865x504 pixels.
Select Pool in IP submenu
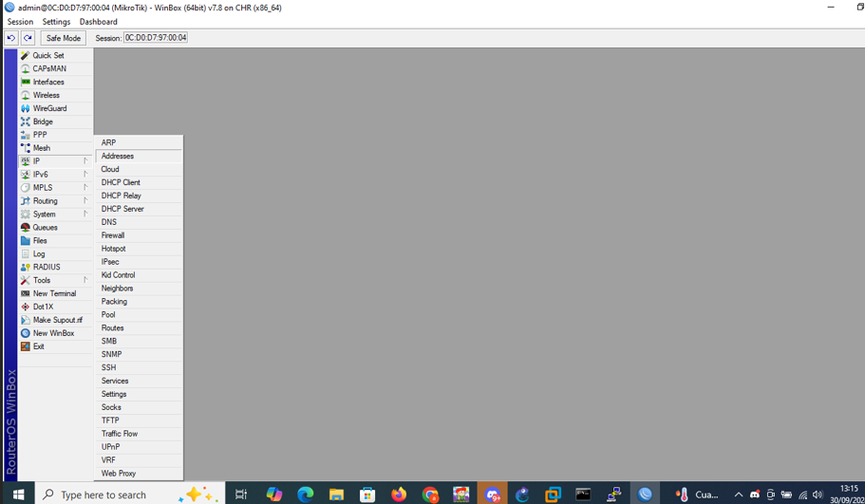tap(139, 314)
